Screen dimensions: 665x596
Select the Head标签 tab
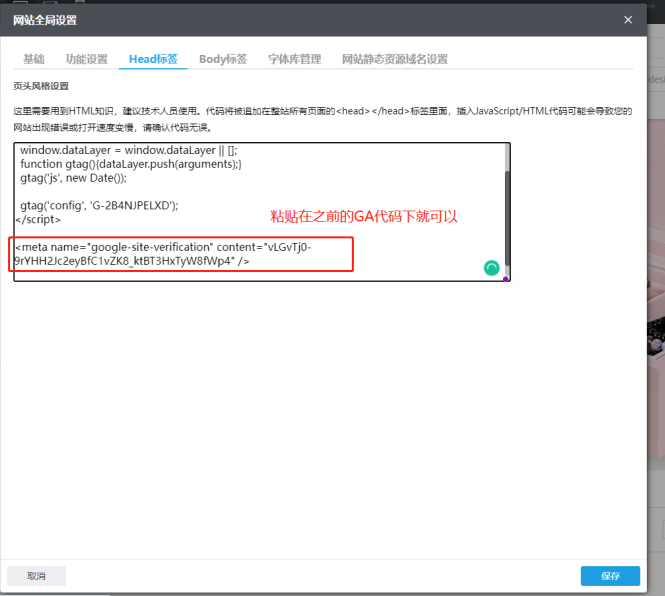pos(153,59)
